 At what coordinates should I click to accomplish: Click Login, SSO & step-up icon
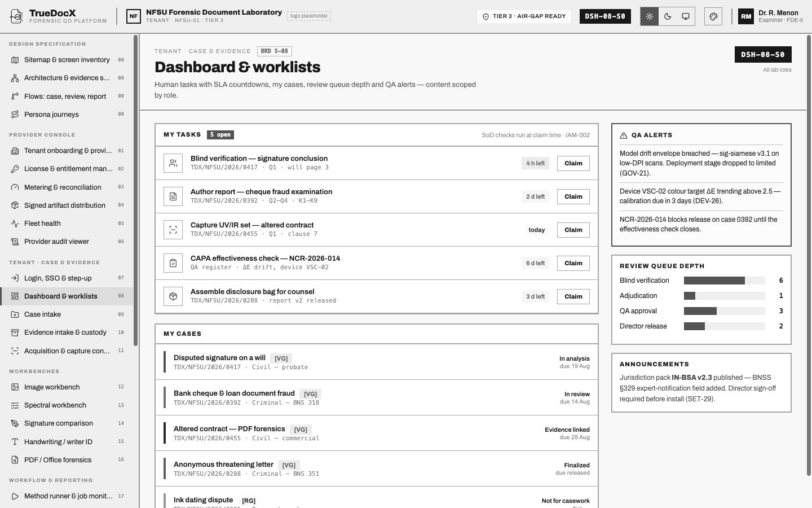pyautogui.click(x=15, y=278)
